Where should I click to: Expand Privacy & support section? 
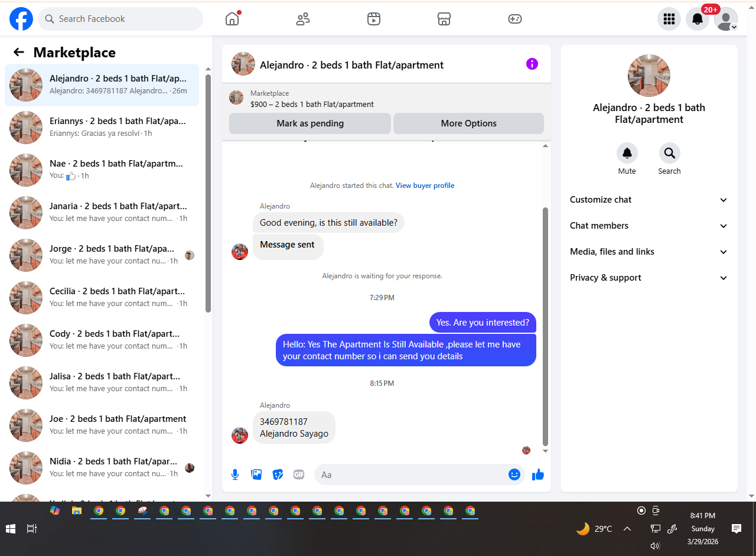click(x=649, y=278)
